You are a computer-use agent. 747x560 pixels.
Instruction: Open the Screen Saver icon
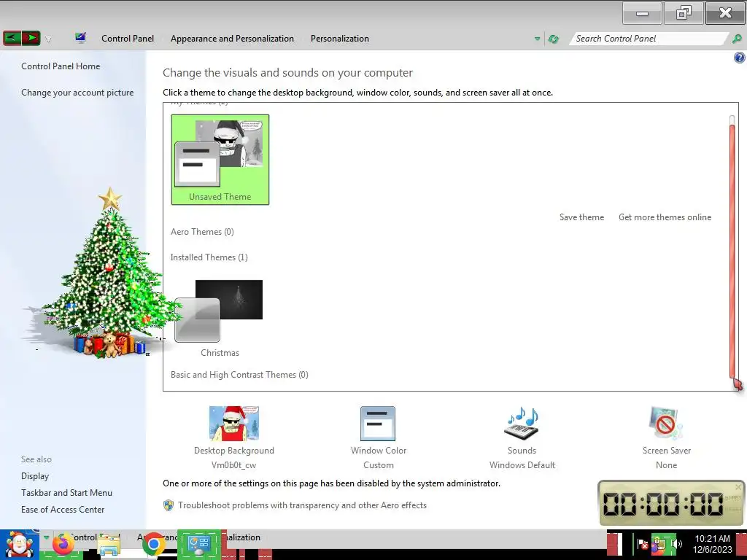666,424
